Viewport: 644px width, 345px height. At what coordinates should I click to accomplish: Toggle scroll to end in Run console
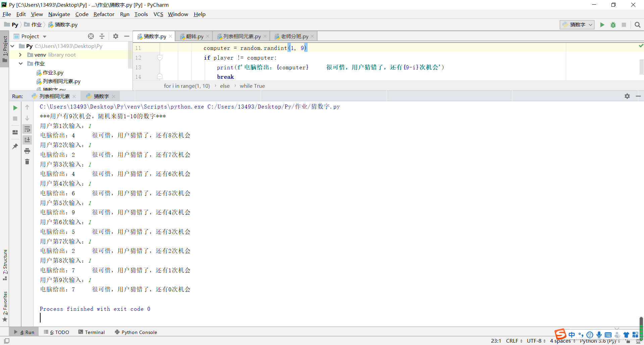click(x=27, y=140)
